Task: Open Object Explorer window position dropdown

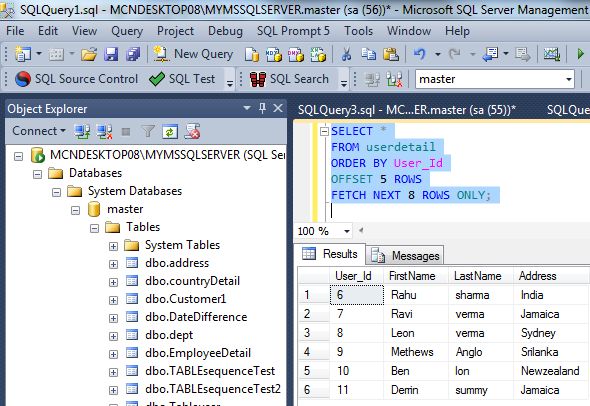Action: point(247,108)
